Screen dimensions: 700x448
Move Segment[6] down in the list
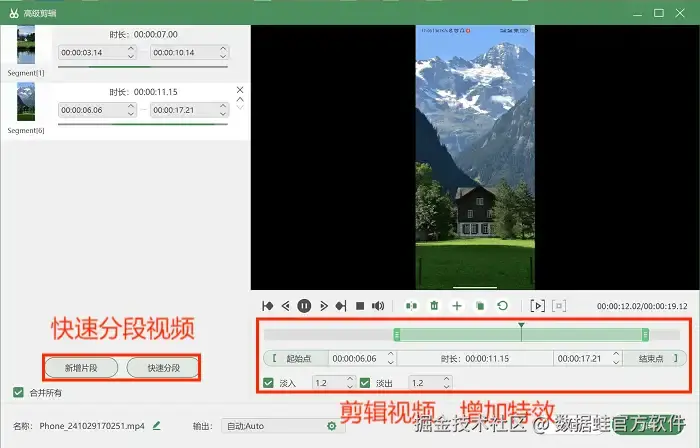(240, 107)
